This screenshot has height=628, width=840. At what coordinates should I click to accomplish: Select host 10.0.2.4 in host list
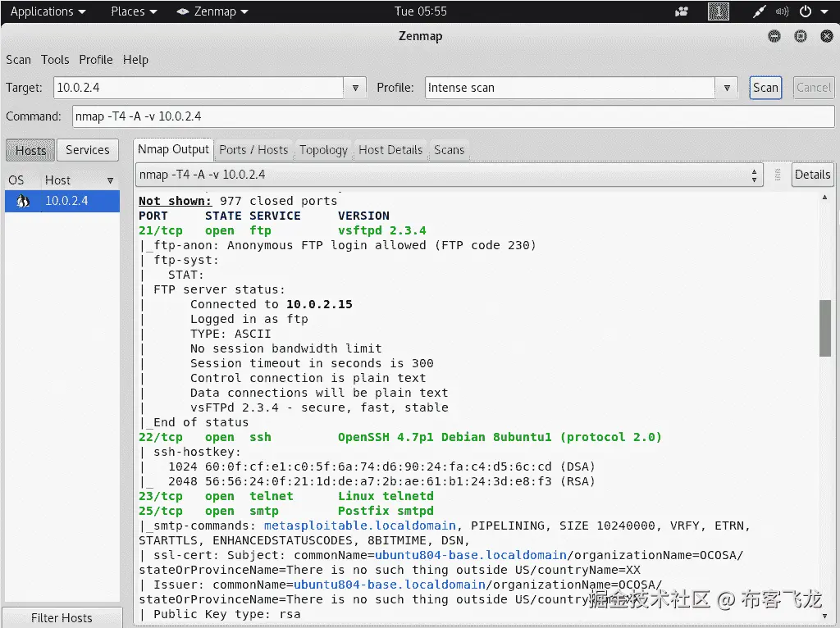click(62, 201)
